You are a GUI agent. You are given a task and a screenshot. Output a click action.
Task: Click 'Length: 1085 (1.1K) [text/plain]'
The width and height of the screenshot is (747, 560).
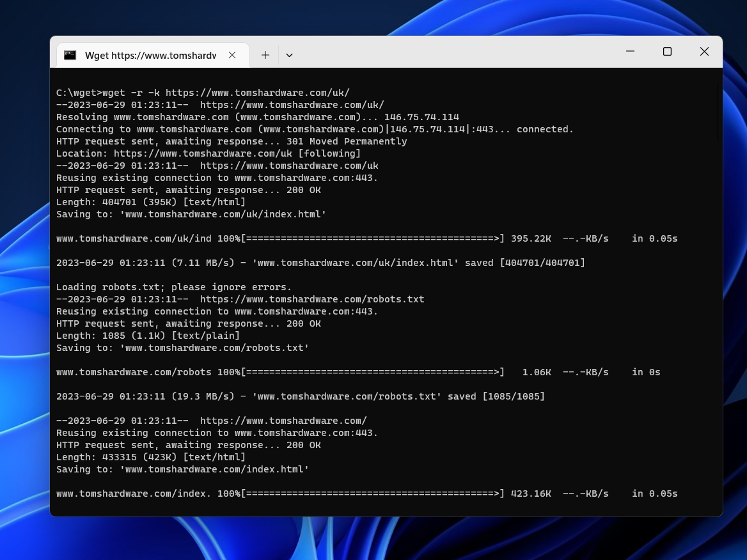(x=148, y=335)
